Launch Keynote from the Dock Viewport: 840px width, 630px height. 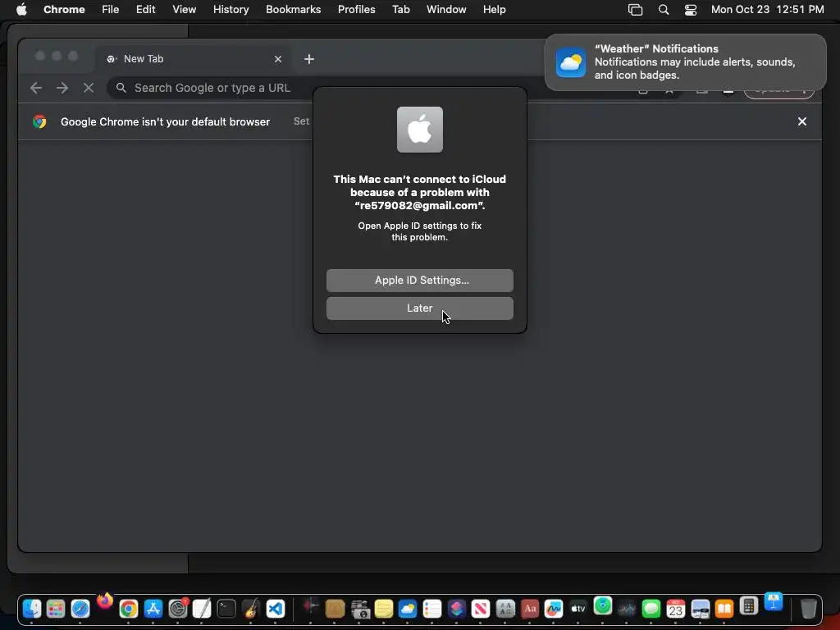click(x=774, y=602)
